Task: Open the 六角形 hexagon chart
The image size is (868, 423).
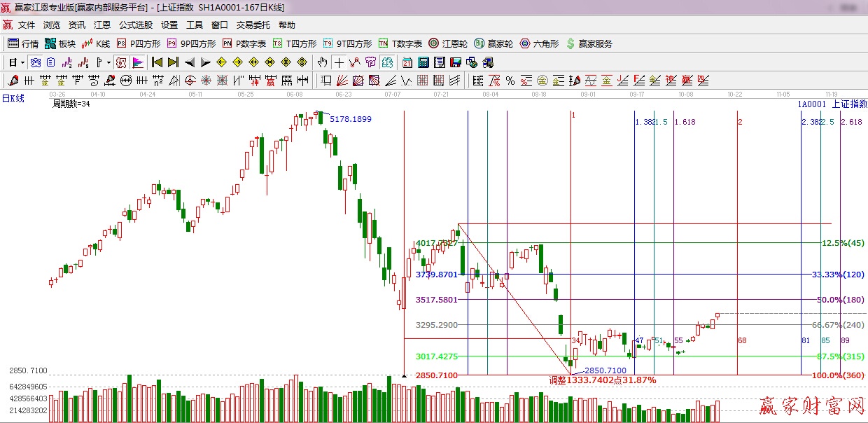Action: click(539, 43)
